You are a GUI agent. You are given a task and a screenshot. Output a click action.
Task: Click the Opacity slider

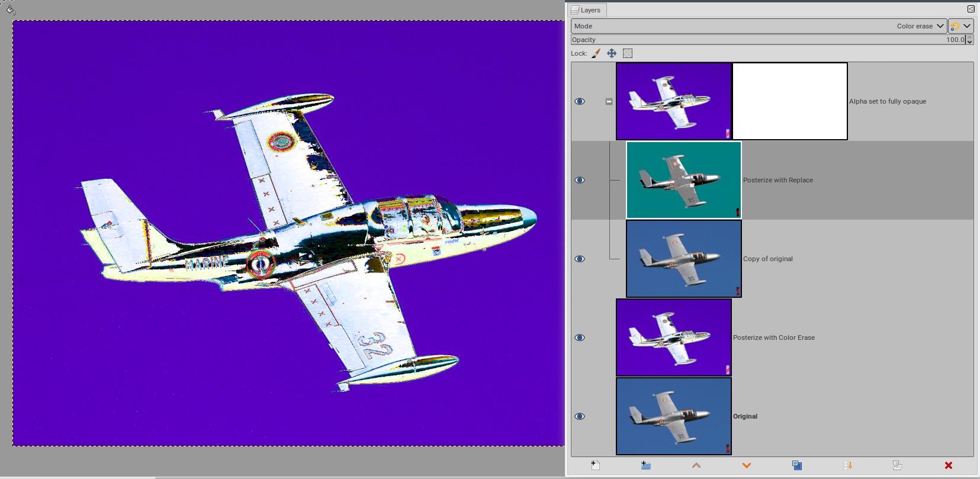[x=767, y=40]
